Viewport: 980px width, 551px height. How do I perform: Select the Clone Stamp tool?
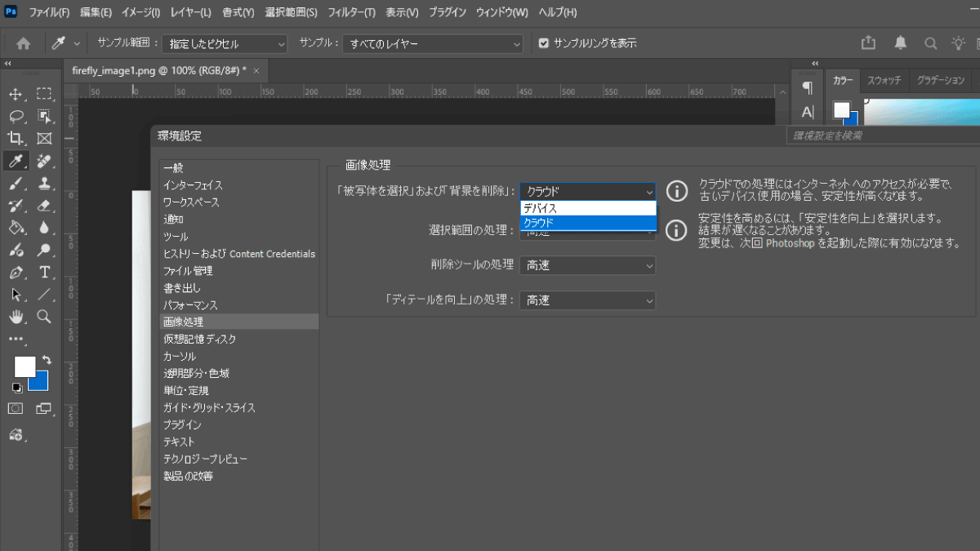coord(44,183)
